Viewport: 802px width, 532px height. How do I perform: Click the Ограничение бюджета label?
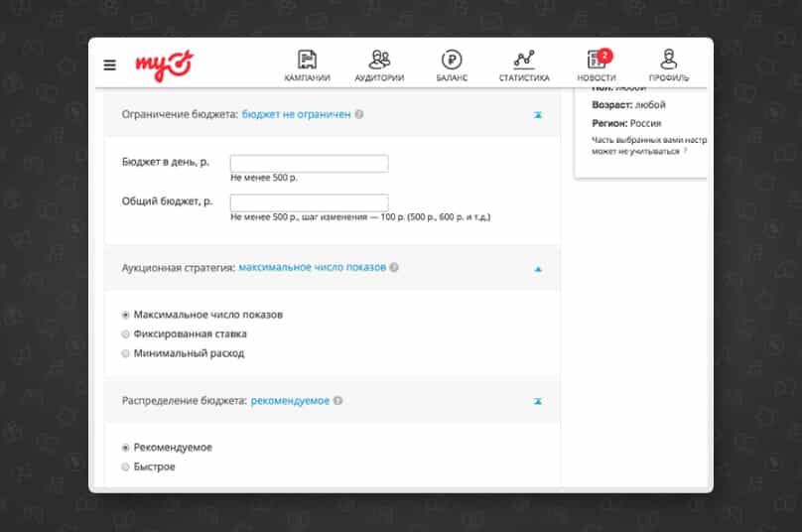(x=180, y=114)
